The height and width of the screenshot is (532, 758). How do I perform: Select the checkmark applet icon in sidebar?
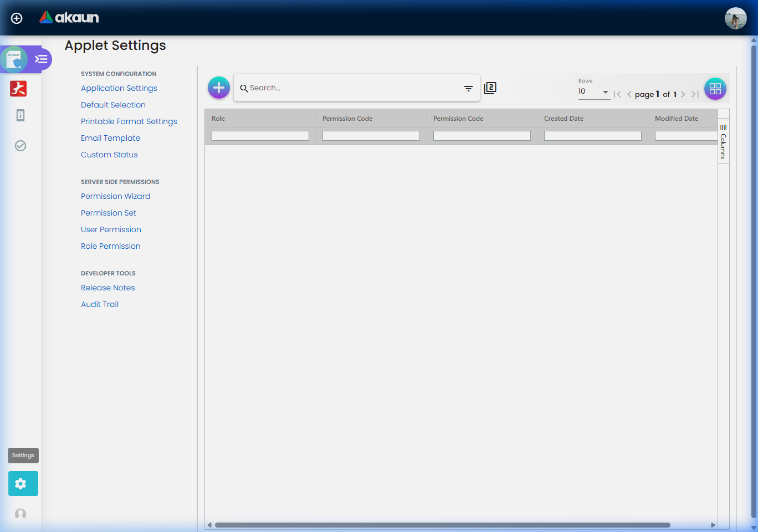click(21, 146)
